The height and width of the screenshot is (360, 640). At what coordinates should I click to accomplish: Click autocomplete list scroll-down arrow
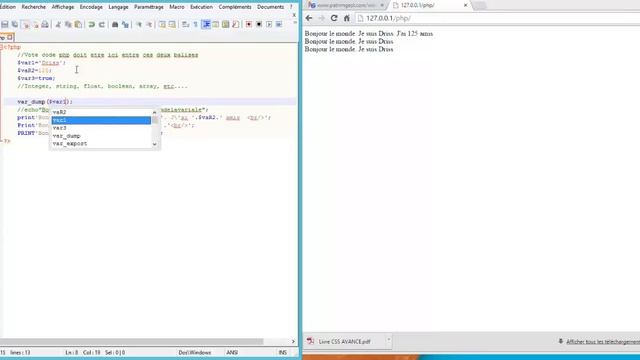[x=155, y=144]
